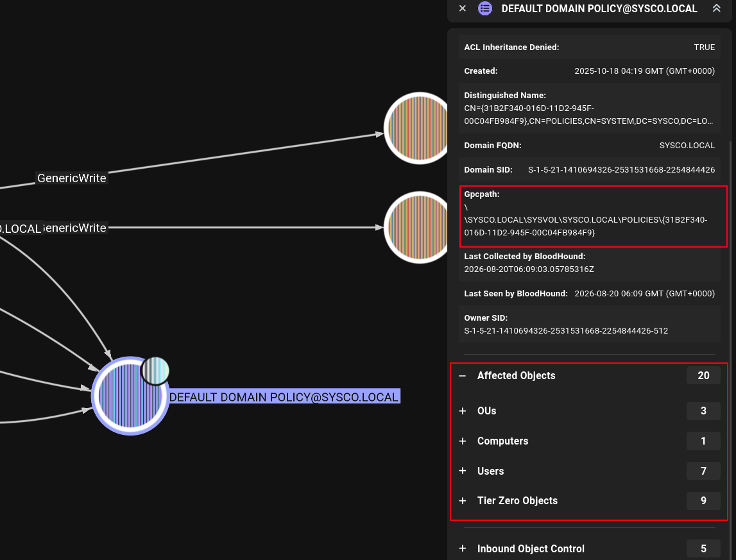
Task: Close the Default Domain Policy details panel
Action: [x=463, y=8]
